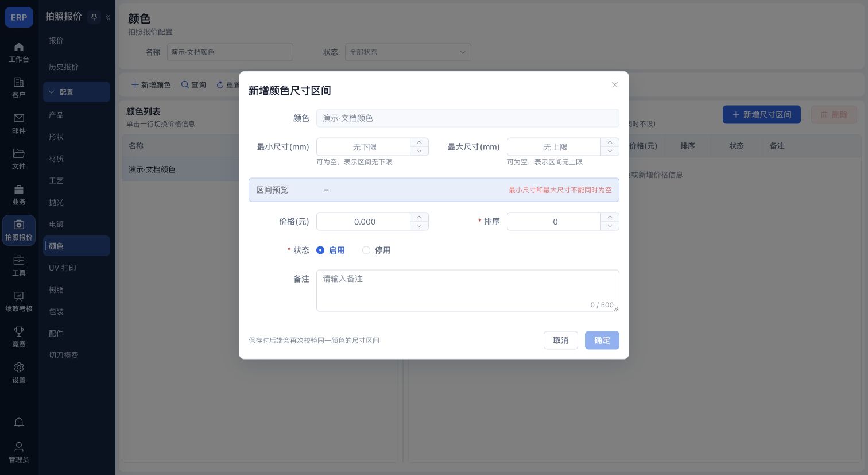Open the 业务 briefcase icon

point(19,190)
